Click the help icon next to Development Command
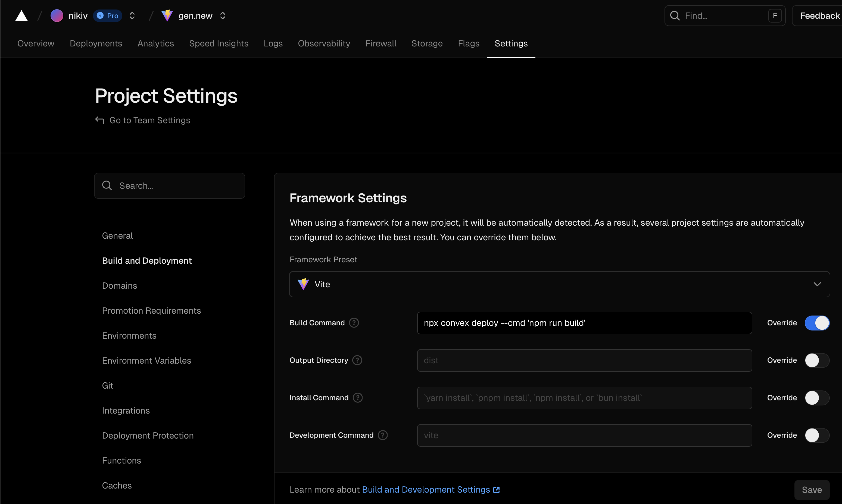The width and height of the screenshot is (842, 504). coord(383,435)
